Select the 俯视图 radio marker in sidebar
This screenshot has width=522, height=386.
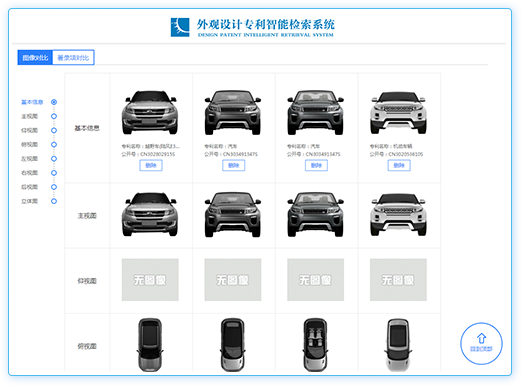coord(54,145)
